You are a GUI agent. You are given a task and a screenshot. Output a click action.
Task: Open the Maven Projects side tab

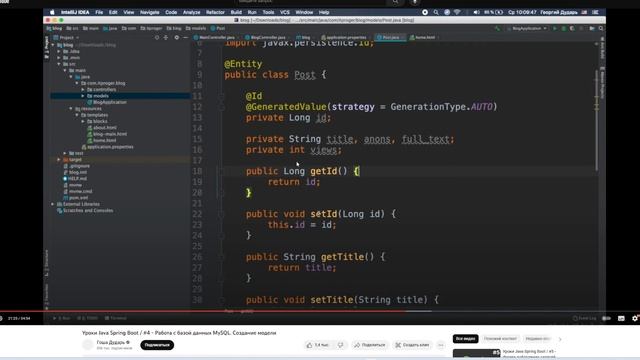(602, 83)
